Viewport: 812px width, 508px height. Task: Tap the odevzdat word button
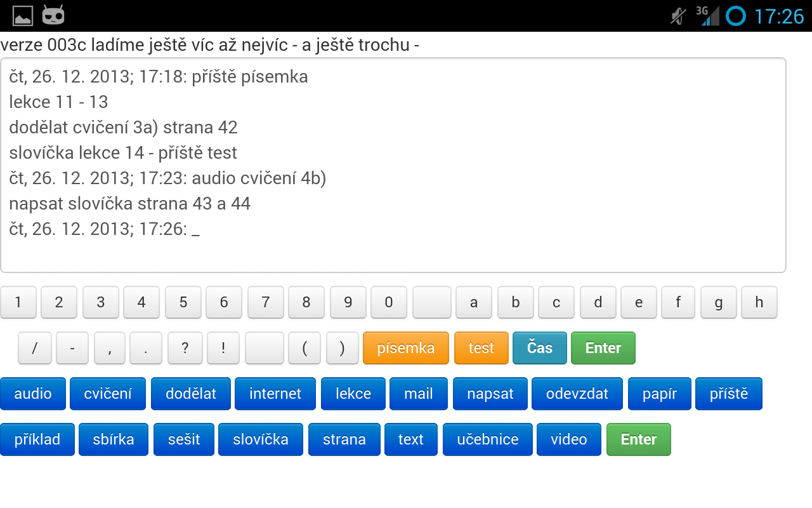(x=577, y=394)
